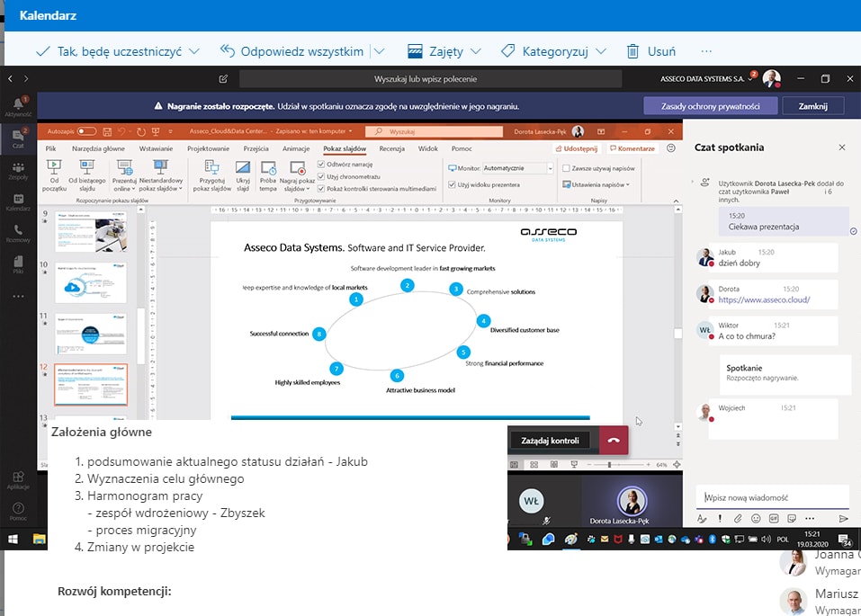Viewport: 861px width, 616px height.
Task: Open Pliki in Teams sidebar
Action: point(18,264)
